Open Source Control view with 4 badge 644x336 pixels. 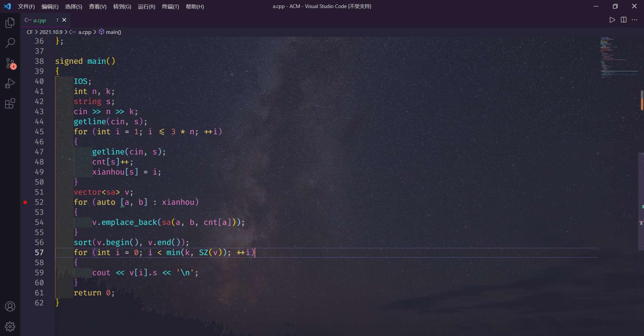coord(10,63)
